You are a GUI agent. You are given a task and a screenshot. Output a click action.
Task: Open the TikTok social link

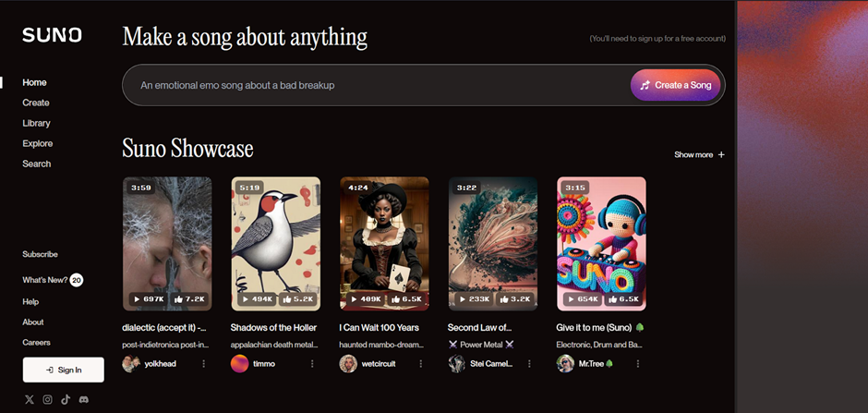click(x=66, y=400)
